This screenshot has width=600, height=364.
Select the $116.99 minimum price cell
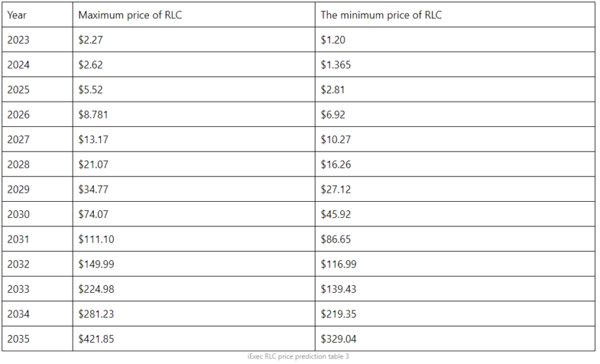click(455, 264)
